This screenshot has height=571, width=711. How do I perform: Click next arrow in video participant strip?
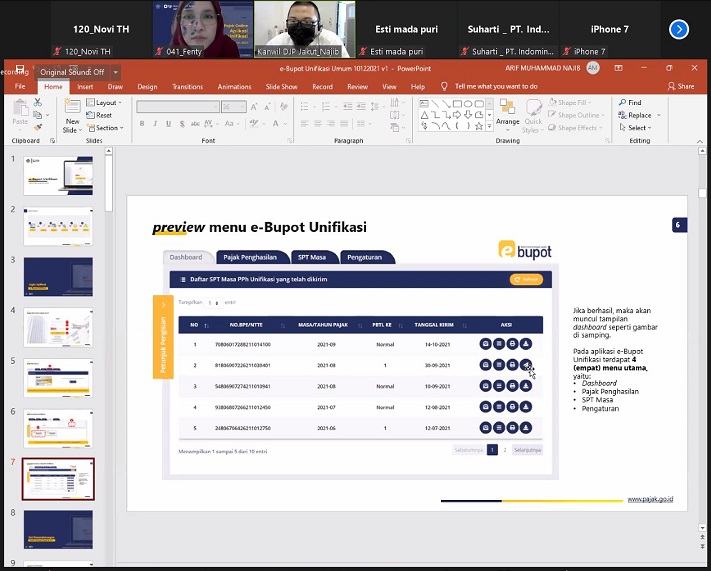[679, 29]
